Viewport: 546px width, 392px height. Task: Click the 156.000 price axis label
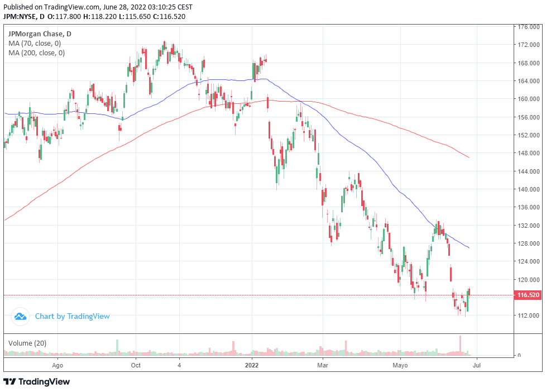tap(529, 117)
